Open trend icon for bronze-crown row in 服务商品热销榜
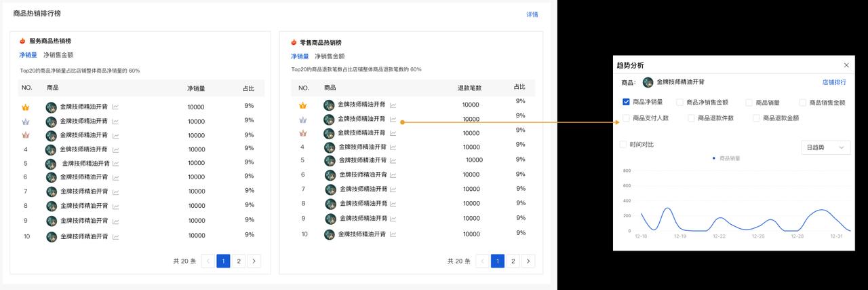The width and height of the screenshot is (868, 290). [x=115, y=135]
